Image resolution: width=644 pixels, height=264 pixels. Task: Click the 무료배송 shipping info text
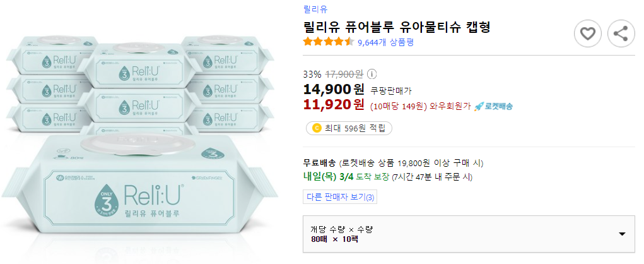[320, 162]
